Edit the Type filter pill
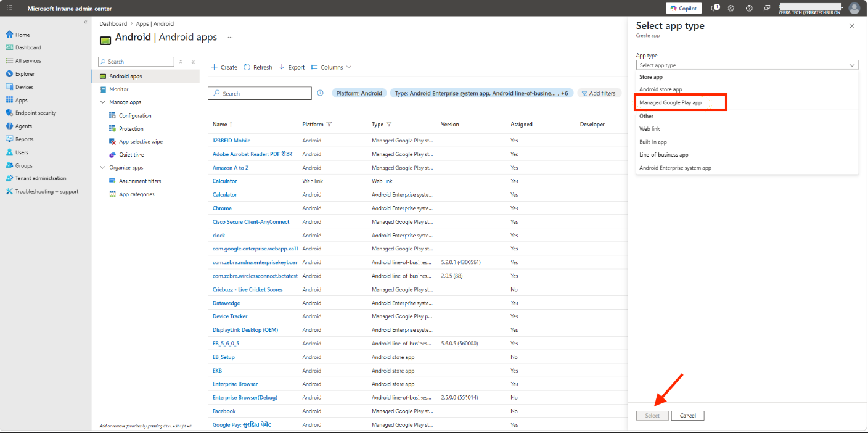The image size is (868, 433). tap(481, 93)
